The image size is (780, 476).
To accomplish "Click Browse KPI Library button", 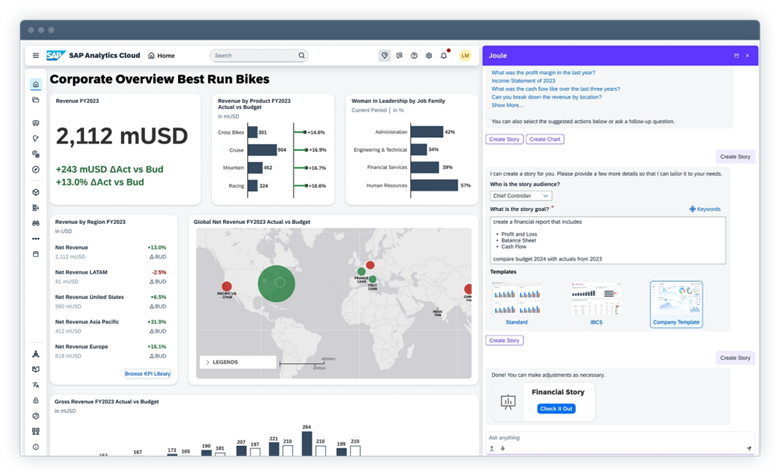I will click(147, 373).
